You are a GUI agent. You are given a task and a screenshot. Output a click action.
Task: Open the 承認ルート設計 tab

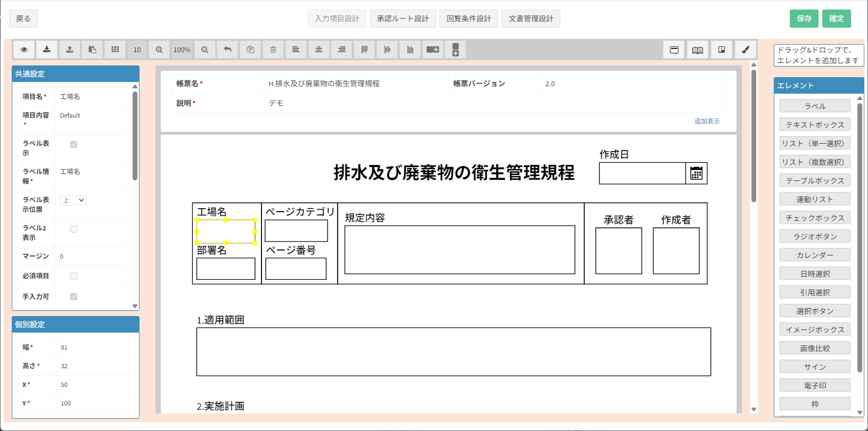tap(403, 19)
